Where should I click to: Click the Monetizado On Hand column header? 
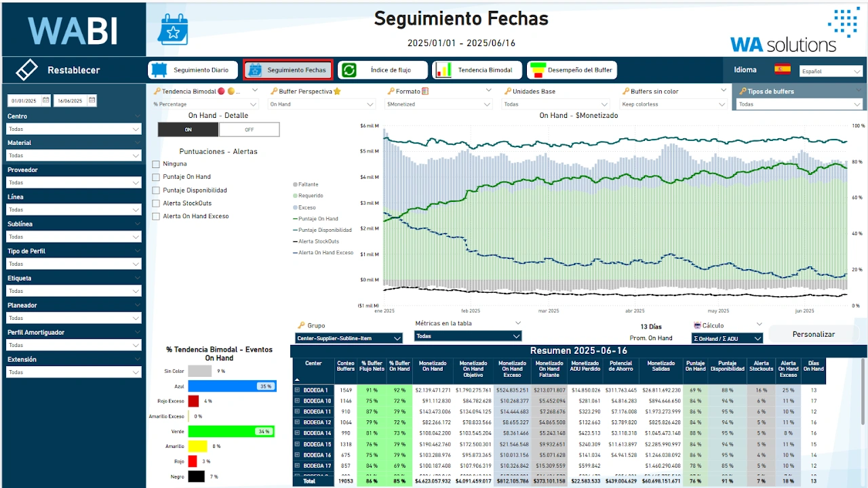click(x=433, y=367)
